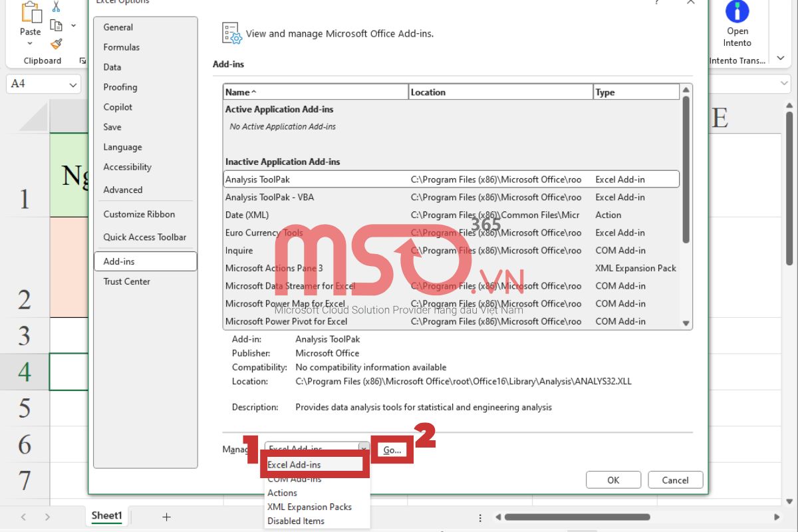Dismiss the dialog with Cancel
The image size is (798, 532).
(x=676, y=480)
